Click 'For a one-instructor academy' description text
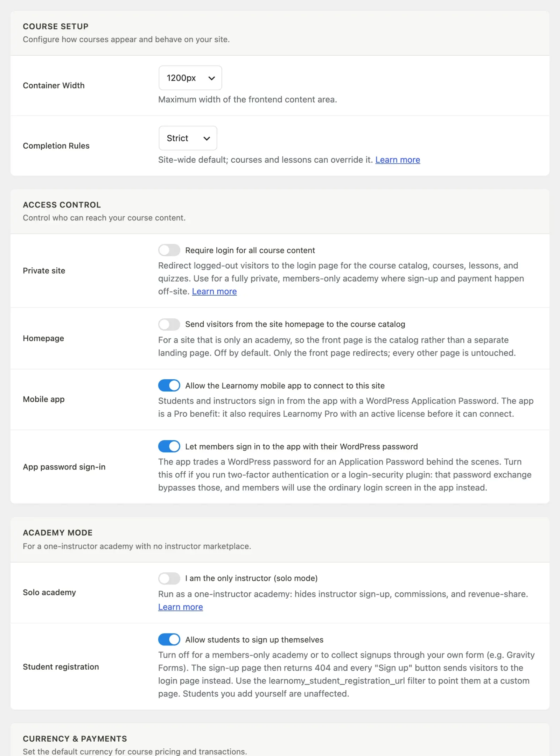Image resolution: width=560 pixels, height=756 pixels. (x=137, y=546)
